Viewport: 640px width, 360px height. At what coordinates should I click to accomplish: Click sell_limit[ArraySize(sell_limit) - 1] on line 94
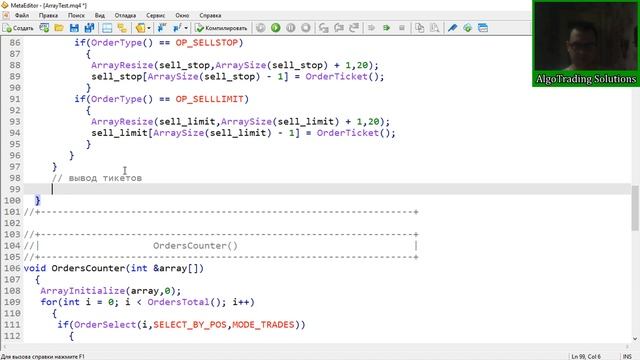click(196, 133)
